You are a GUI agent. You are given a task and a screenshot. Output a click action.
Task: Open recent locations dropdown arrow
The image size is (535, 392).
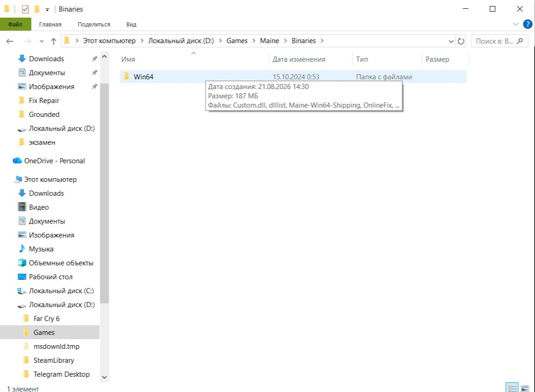pos(42,41)
